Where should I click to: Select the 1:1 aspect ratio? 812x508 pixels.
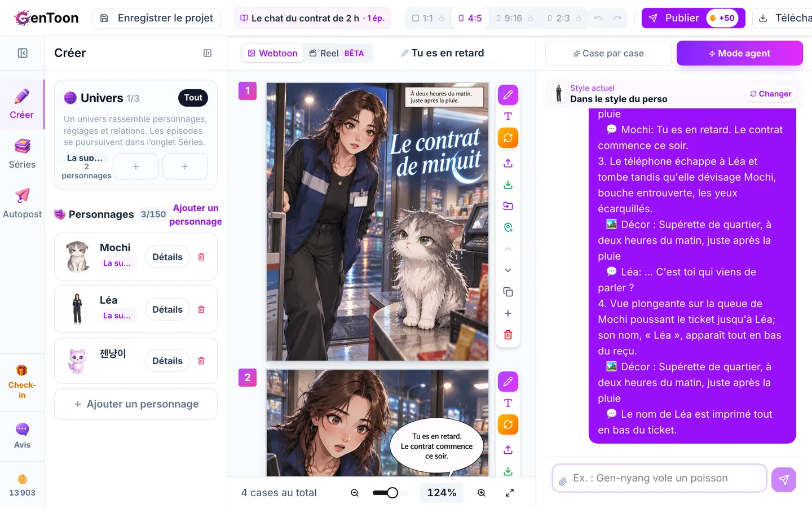[428, 18]
